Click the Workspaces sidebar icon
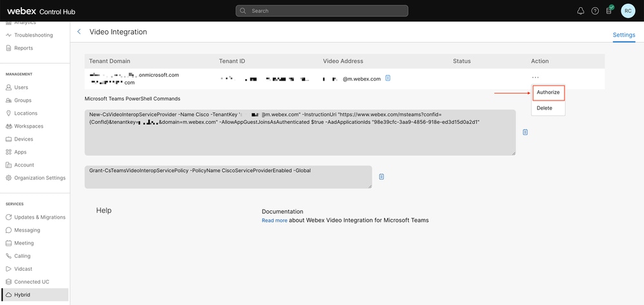Screen dimensions: 644x305 (8, 126)
